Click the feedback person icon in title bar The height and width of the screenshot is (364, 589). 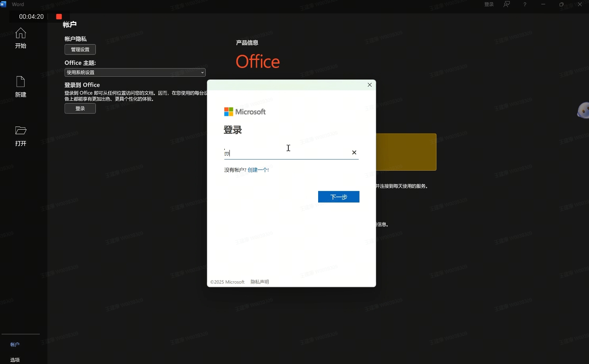point(507,4)
